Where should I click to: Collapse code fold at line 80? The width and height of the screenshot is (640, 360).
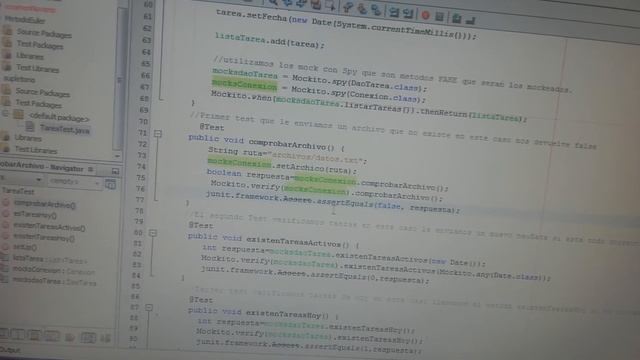pyautogui.click(x=153, y=233)
